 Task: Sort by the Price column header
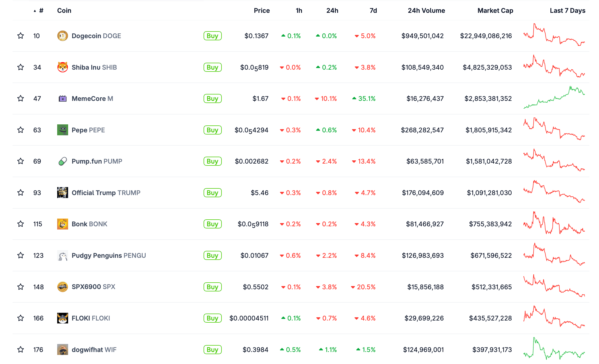262,11
